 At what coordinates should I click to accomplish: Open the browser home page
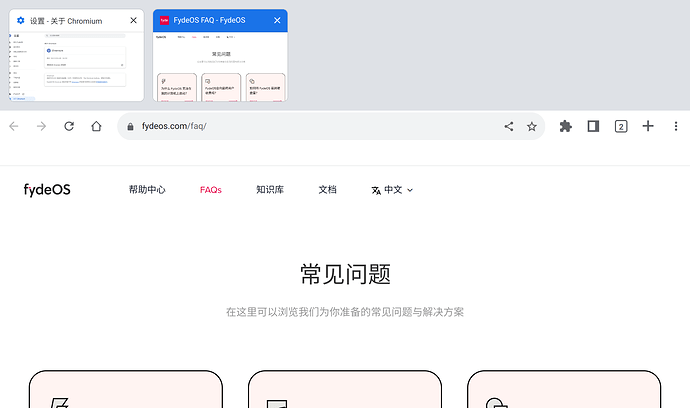96,126
